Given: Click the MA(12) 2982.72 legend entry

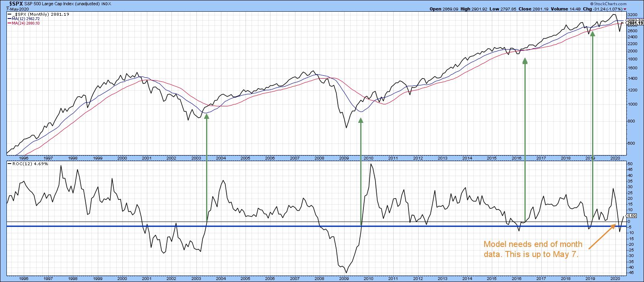Looking at the screenshot, I should point(26,19).
